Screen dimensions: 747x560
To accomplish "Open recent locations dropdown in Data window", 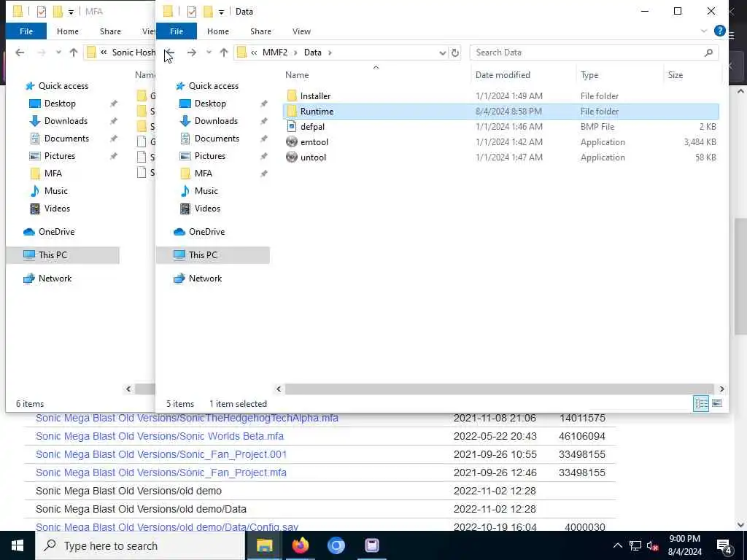I will click(209, 52).
